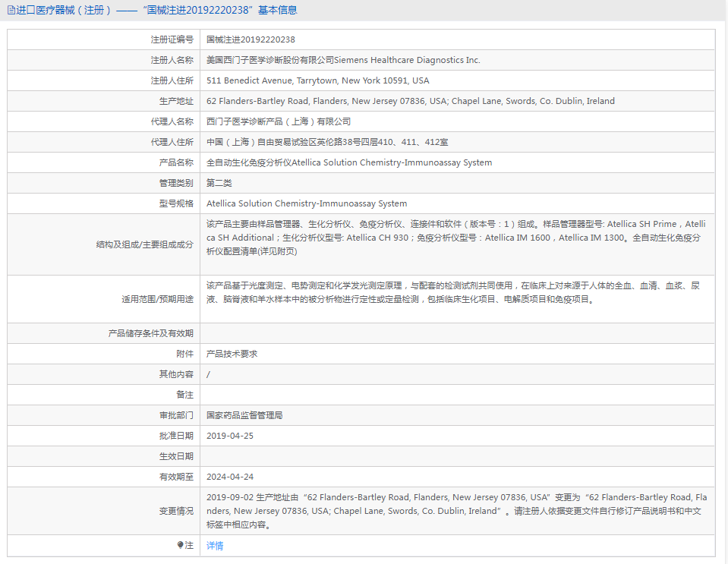The width and height of the screenshot is (728, 564).
Task: Click the approval date 2019-04-25
Action: 230,436
